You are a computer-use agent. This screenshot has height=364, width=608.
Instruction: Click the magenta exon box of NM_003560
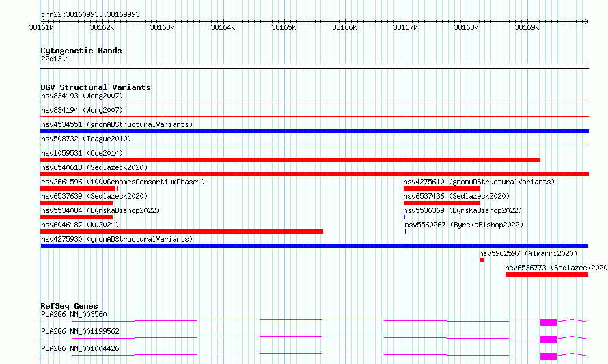point(549,322)
